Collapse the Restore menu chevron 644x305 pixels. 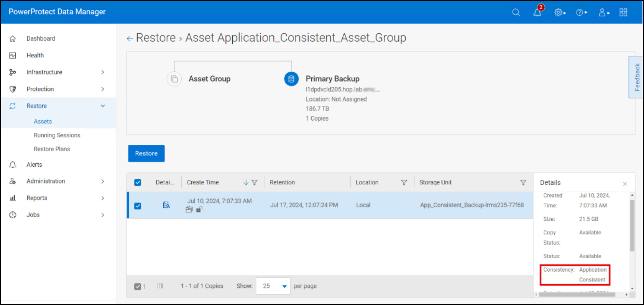point(102,106)
